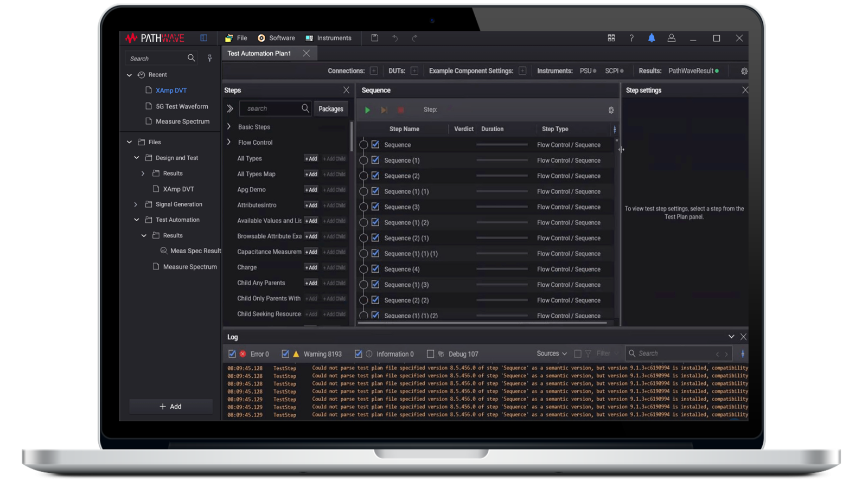Click the red Stop button in Sequence toolbar
868x488 pixels.
click(401, 110)
